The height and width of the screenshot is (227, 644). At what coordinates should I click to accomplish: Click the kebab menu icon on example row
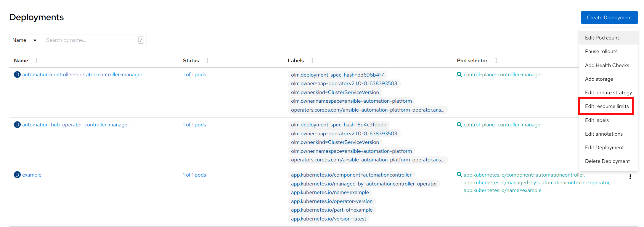(630, 177)
